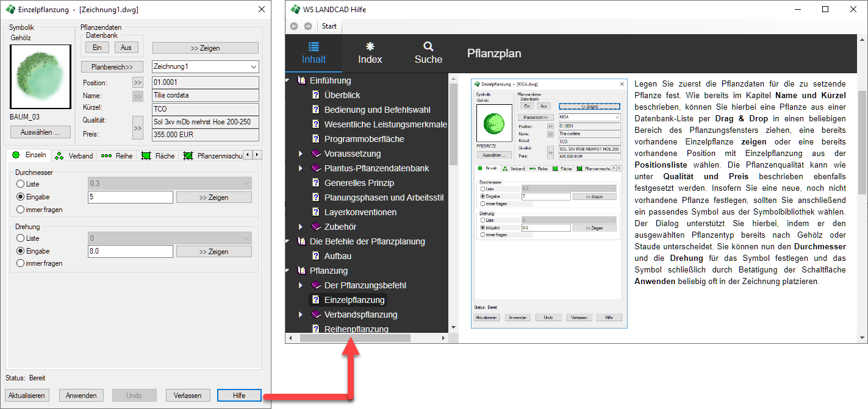Open the Inhalt contents icon tab
Screen dimensions: 868x409
314,53
